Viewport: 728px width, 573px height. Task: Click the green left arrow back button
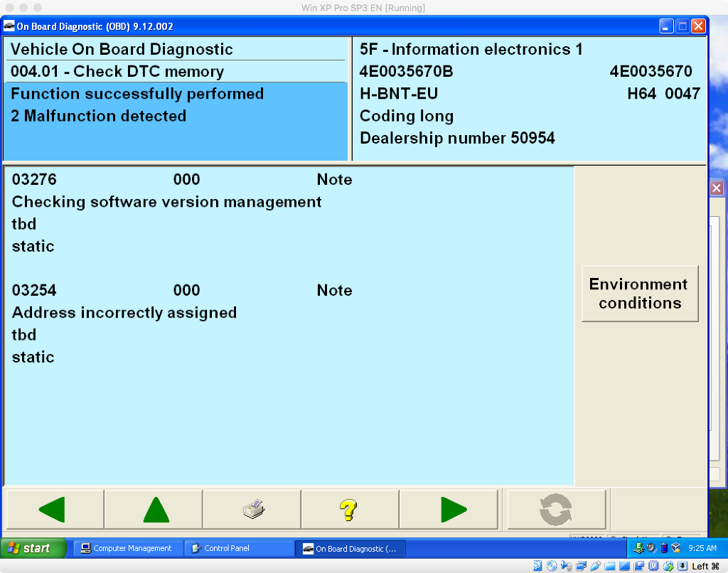point(55,510)
